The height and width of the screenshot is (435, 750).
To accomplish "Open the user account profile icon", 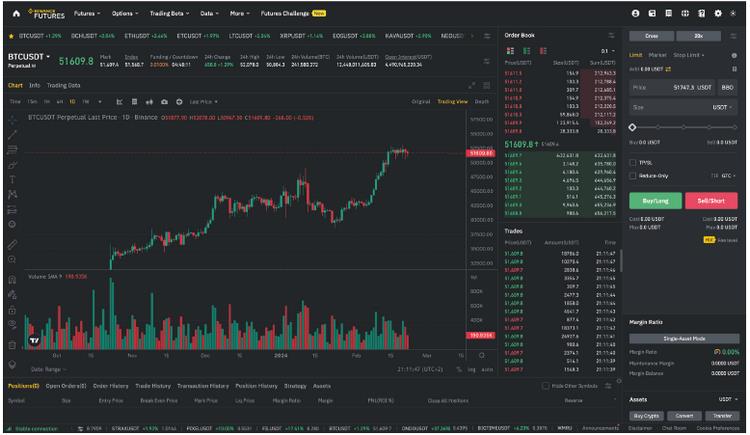I will pyautogui.click(x=636, y=13).
